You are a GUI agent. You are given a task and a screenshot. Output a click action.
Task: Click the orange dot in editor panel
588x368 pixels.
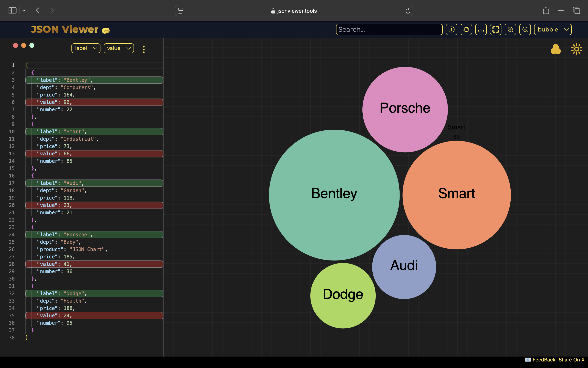[x=23, y=45]
